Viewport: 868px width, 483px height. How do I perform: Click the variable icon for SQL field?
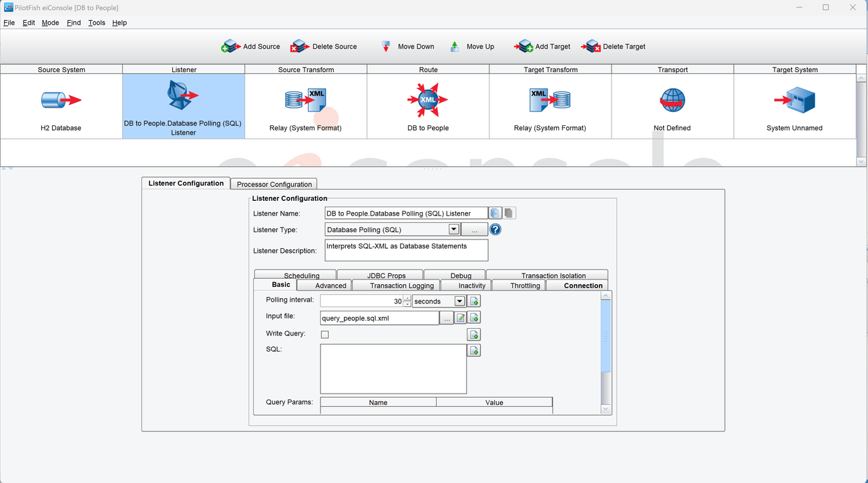474,350
